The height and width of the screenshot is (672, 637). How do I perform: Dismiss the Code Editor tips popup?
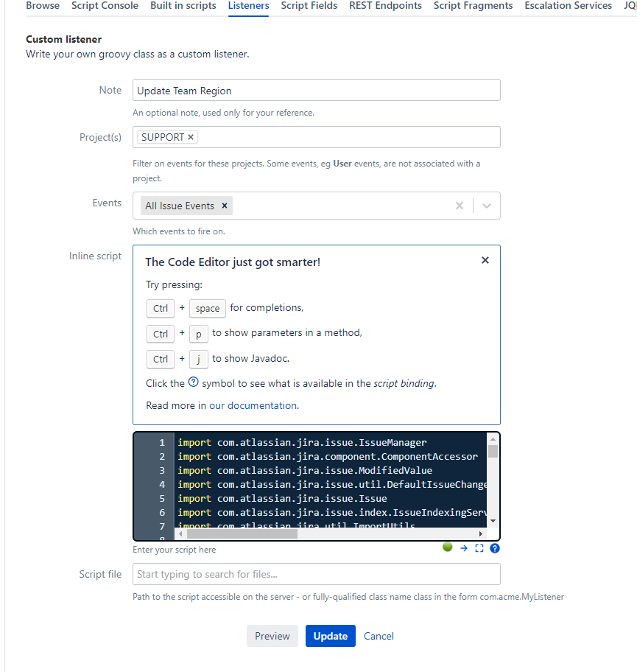click(485, 260)
